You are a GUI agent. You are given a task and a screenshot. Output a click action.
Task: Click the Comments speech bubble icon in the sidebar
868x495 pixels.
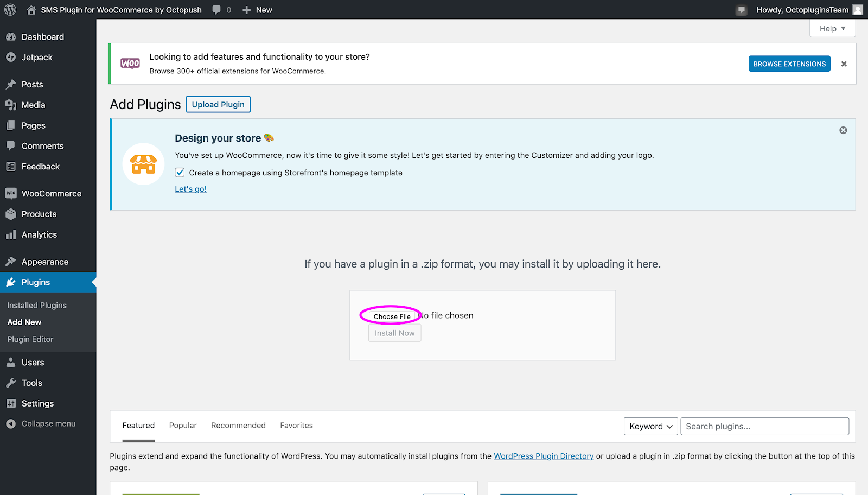tap(11, 145)
